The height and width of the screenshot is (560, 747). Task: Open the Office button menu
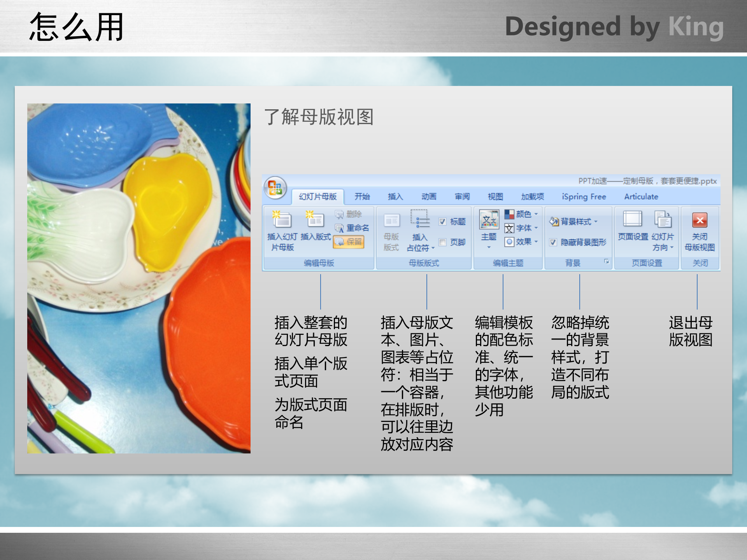pos(275,186)
